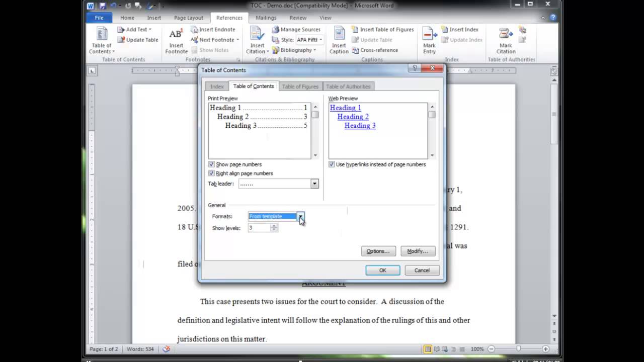Switch to the Home ribbon tab
This screenshot has width=644, height=362.
[127, 18]
